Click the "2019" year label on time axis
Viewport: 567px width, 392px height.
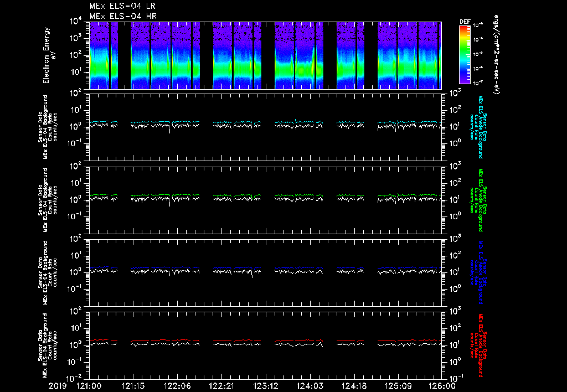(58, 386)
